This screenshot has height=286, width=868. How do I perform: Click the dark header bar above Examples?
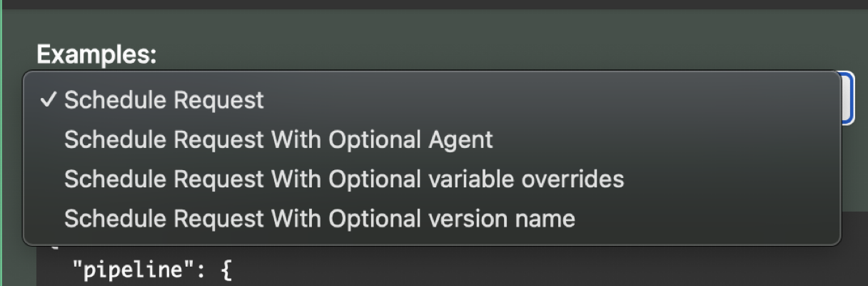[434, 4]
